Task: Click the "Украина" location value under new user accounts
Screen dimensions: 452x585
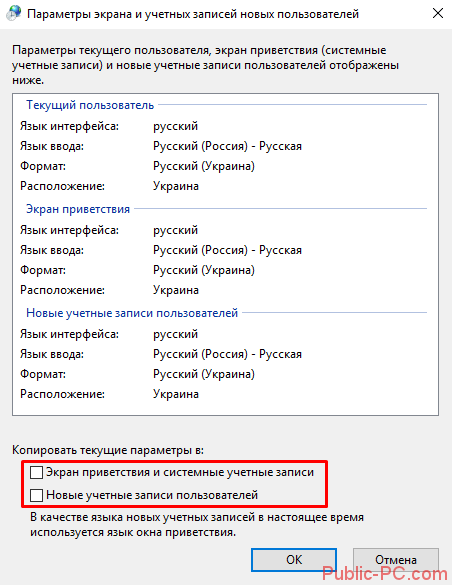Action: tap(176, 394)
